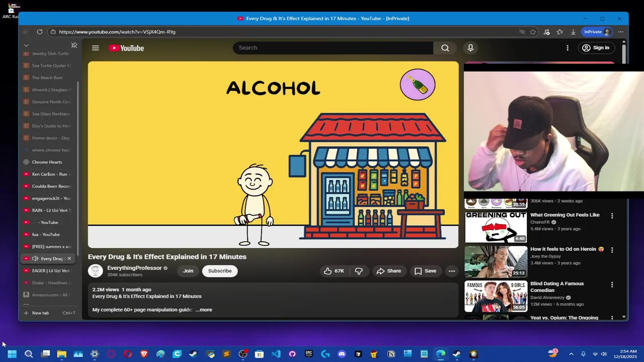Dislike the video with thumbs down

(359, 271)
